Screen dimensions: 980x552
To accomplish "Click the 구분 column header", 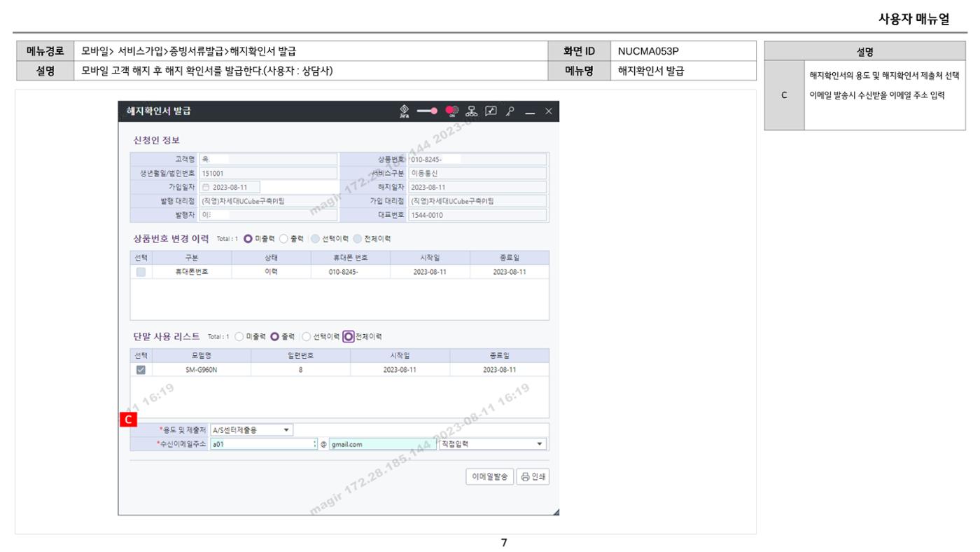I will click(x=192, y=258).
